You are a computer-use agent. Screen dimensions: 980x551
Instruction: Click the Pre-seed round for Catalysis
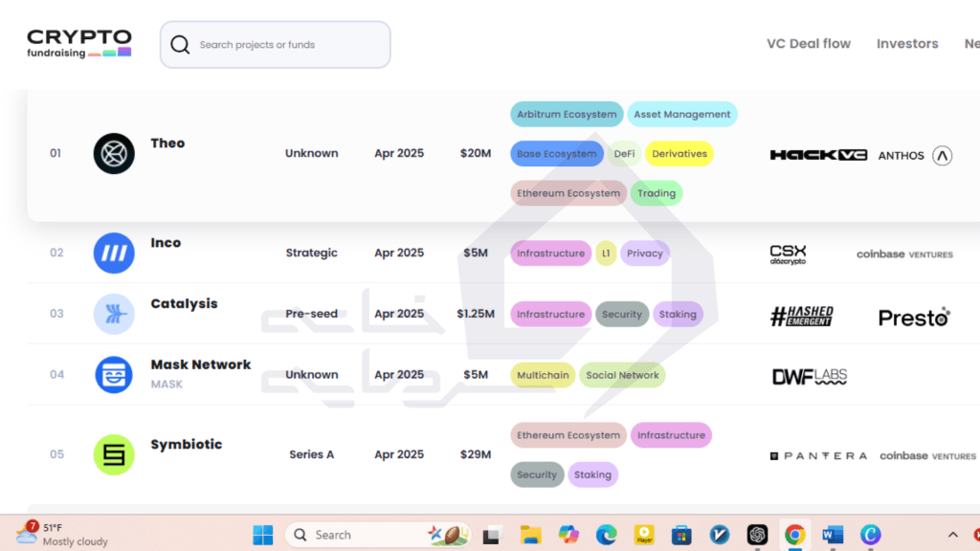click(311, 314)
